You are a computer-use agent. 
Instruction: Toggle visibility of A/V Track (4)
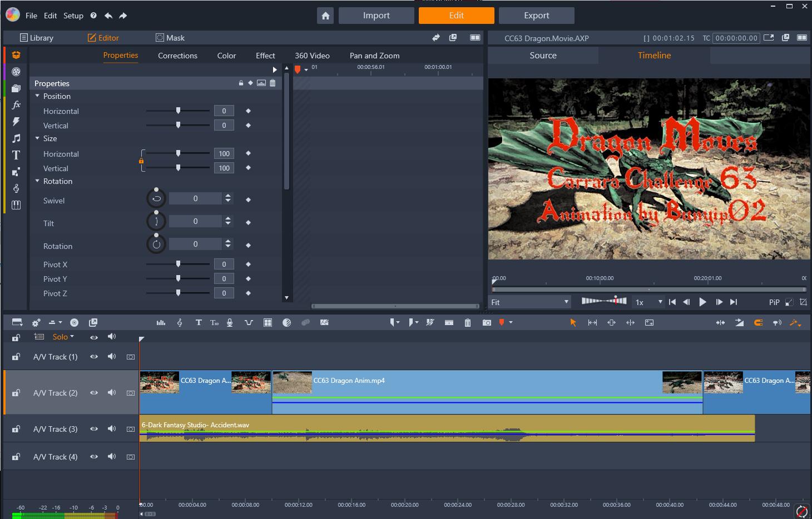94,457
